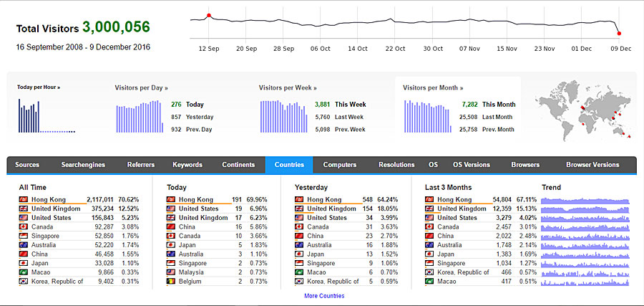Open Today per Hour breakdown
644x306 pixels.
pos(39,87)
